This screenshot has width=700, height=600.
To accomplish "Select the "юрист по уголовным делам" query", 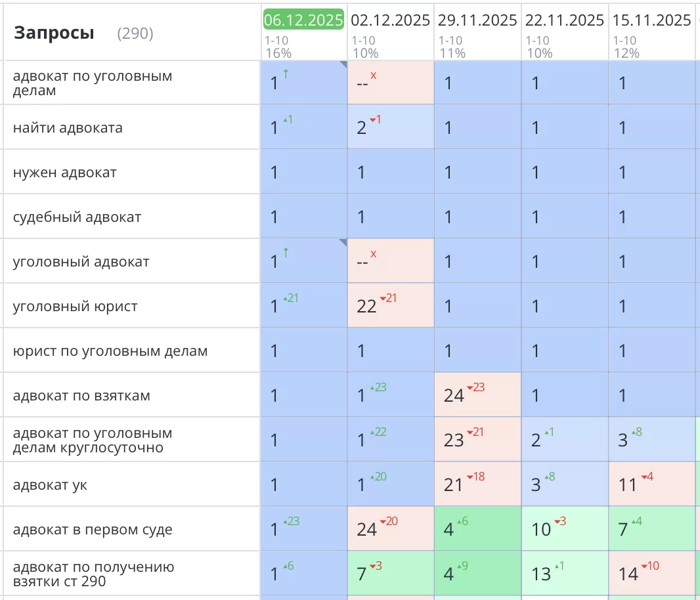I will click(110, 351).
